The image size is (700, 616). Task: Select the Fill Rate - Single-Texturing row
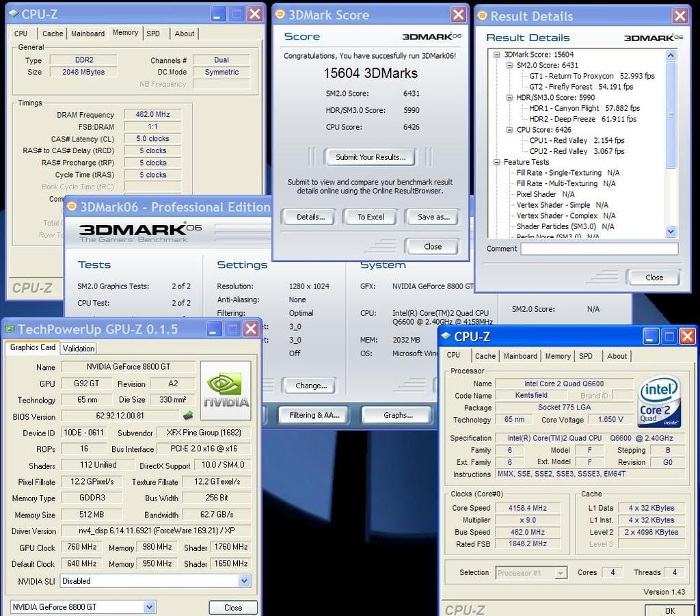568,173
